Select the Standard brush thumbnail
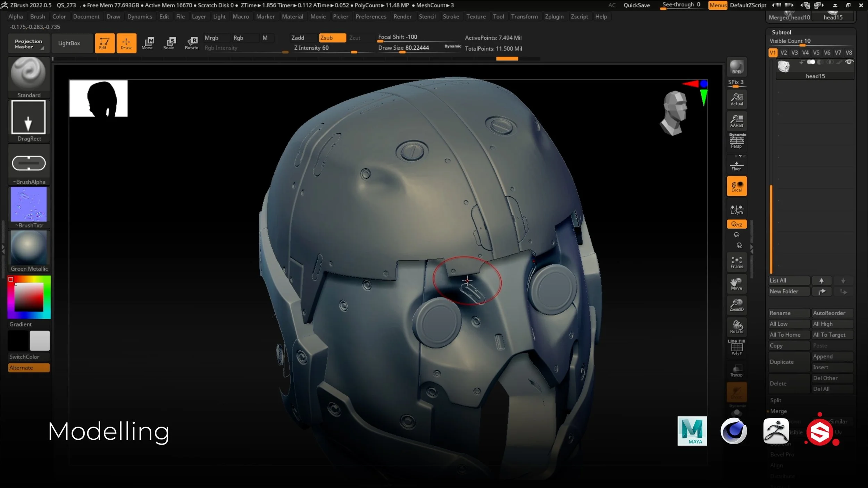 click(x=28, y=77)
